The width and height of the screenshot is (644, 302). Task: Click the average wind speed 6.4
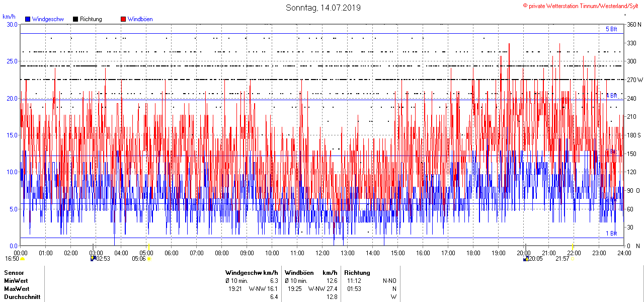coord(274,297)
